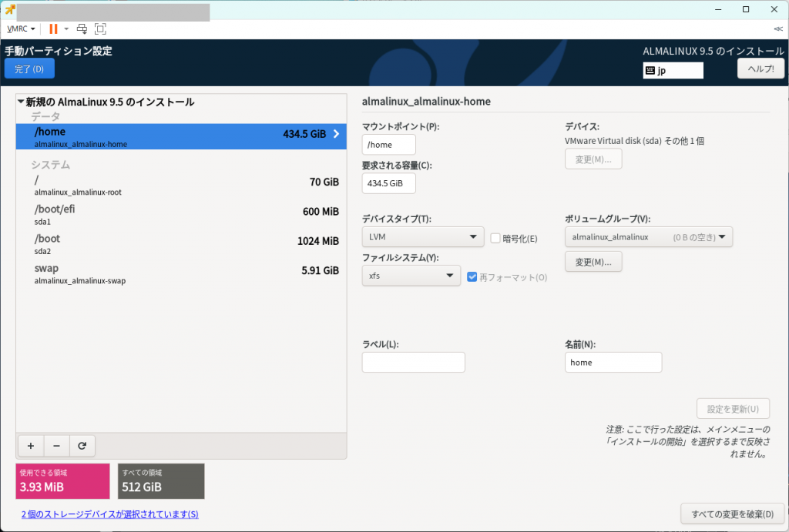Click the chevron arrow on the /home row
Screen dimensions: 789x532
pyautogui.click(x=336, y=134)
